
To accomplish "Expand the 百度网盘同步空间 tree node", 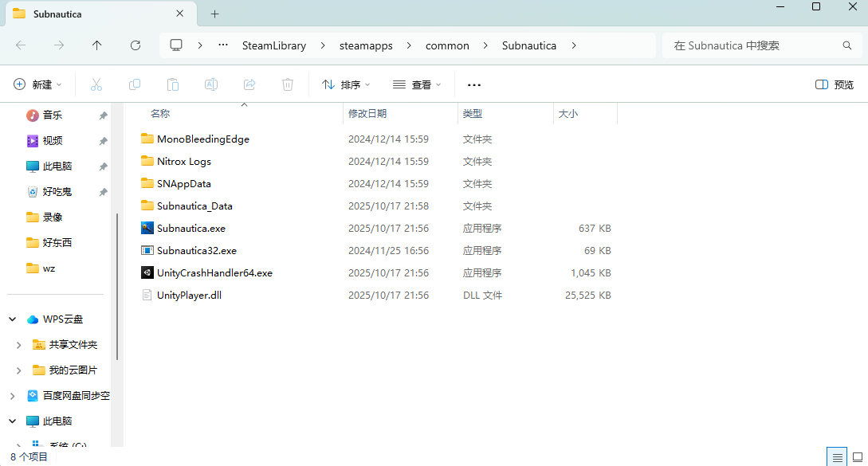I will pos(13,396).
